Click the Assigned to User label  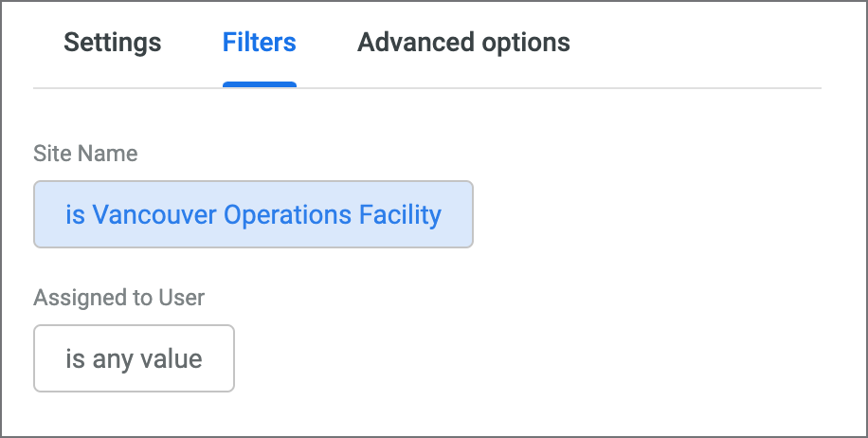pyautogui.click(x=118, y=298)
